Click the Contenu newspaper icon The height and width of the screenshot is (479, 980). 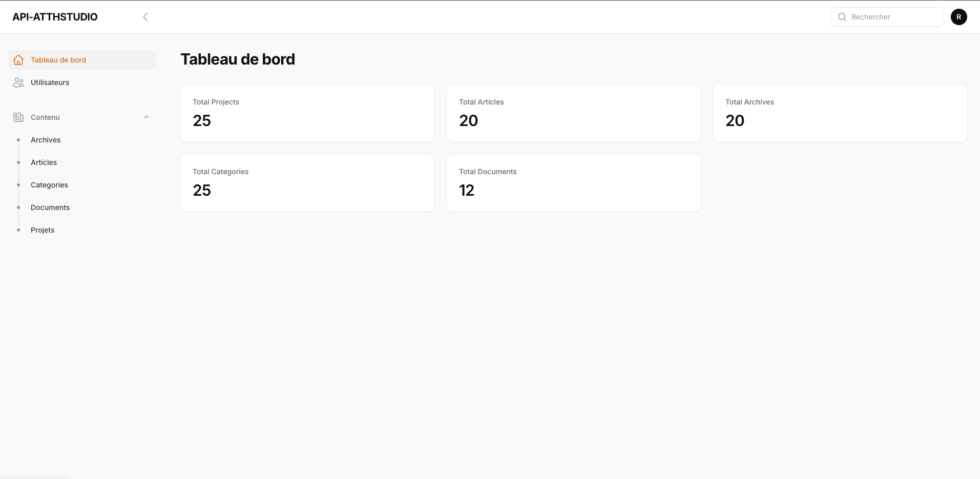point(18,117)
